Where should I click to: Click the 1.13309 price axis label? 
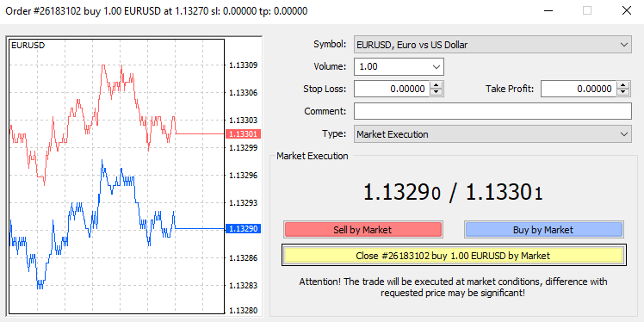point(243,65)
